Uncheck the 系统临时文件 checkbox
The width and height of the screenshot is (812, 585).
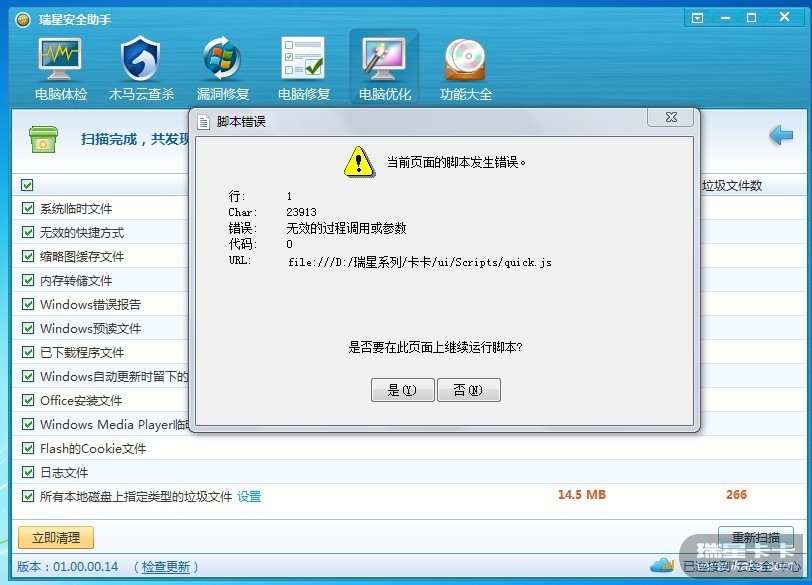[x=28, y=208]
